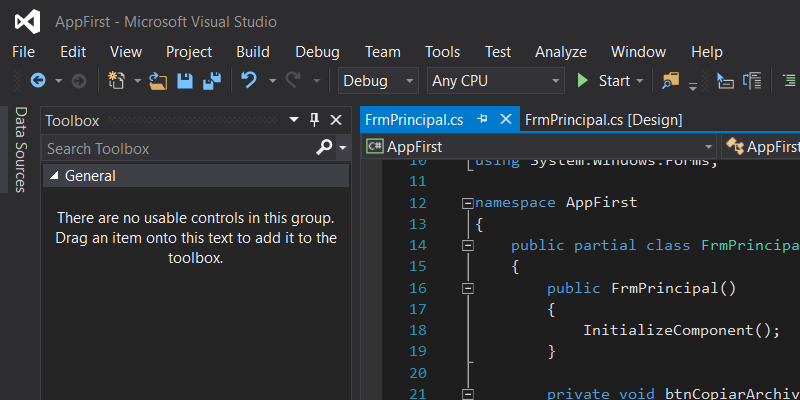Collapse the General toolbox group
800x400 pixels.
54,176
